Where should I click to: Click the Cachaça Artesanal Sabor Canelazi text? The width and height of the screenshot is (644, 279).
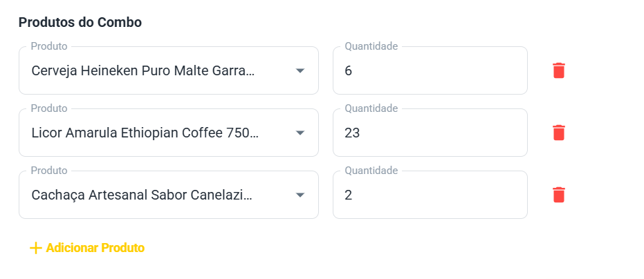(142, 195)
